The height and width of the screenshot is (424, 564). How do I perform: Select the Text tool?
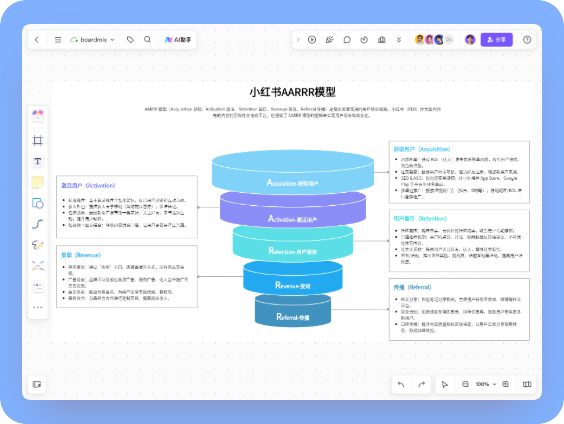pyautogui.click(x=37, y=161)
